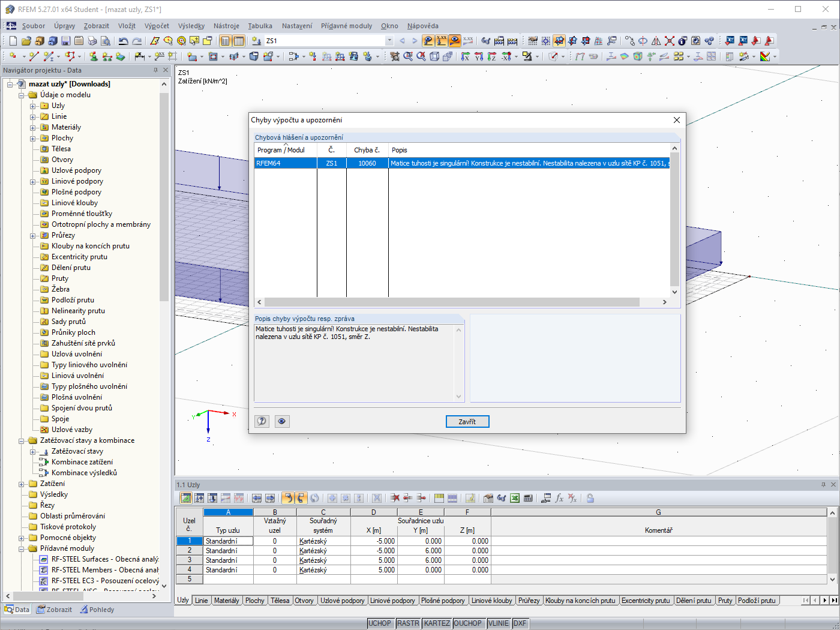Toggle KARTEZ mode in status bar
Image resolution: width=840 pixels, height=630 pixels.
pyautogui.click(x=437, y=623)
